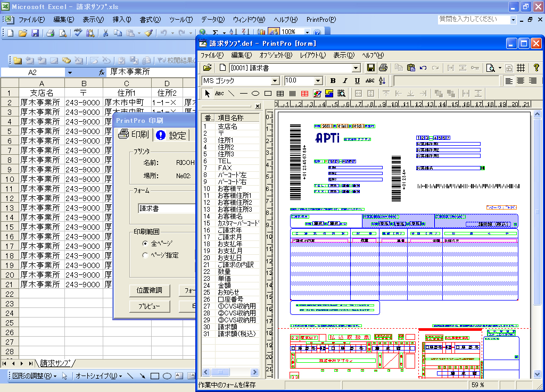Select the ABC text object tool

(219, 94)
